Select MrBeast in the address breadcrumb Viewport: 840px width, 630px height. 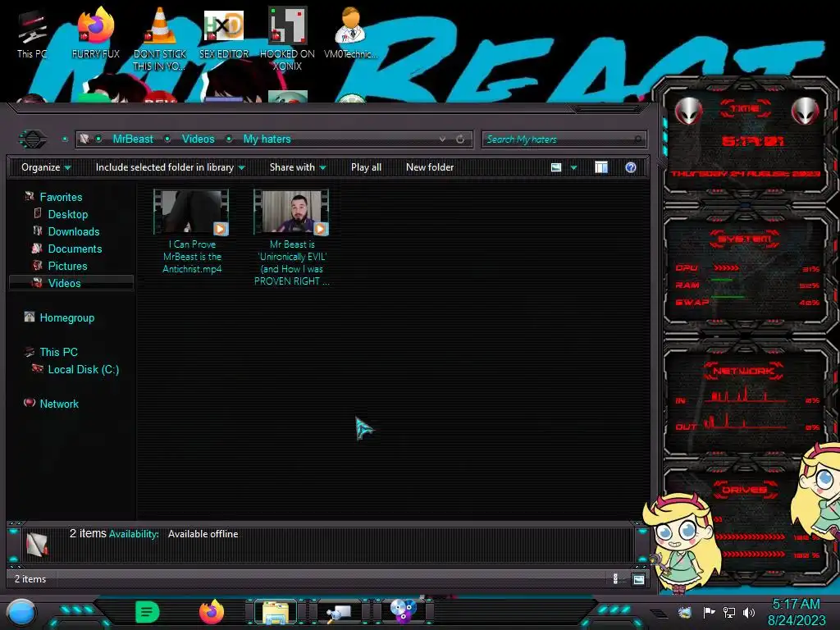pos(133,139)
